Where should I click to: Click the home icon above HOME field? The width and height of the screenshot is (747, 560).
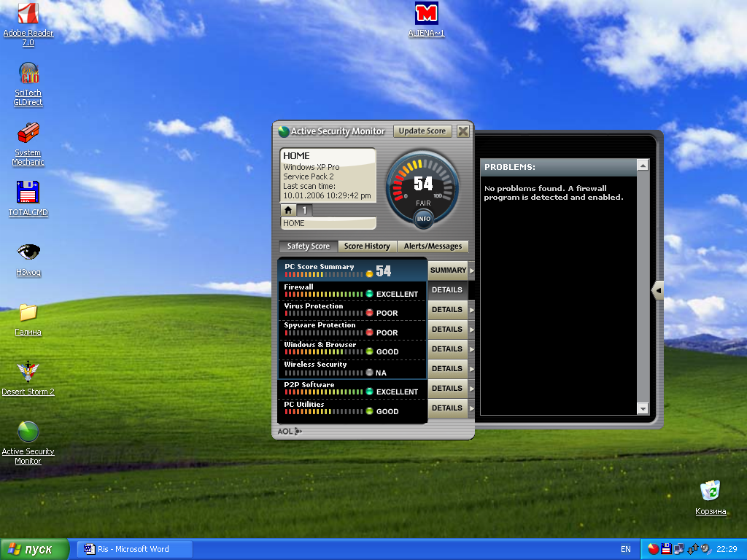[x=288, y=210]
